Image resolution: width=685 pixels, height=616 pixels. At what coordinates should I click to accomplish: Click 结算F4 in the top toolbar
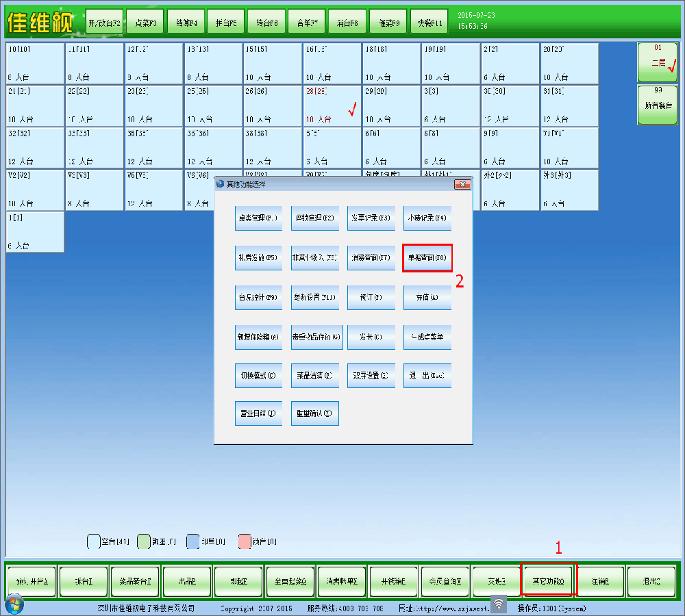185,23
